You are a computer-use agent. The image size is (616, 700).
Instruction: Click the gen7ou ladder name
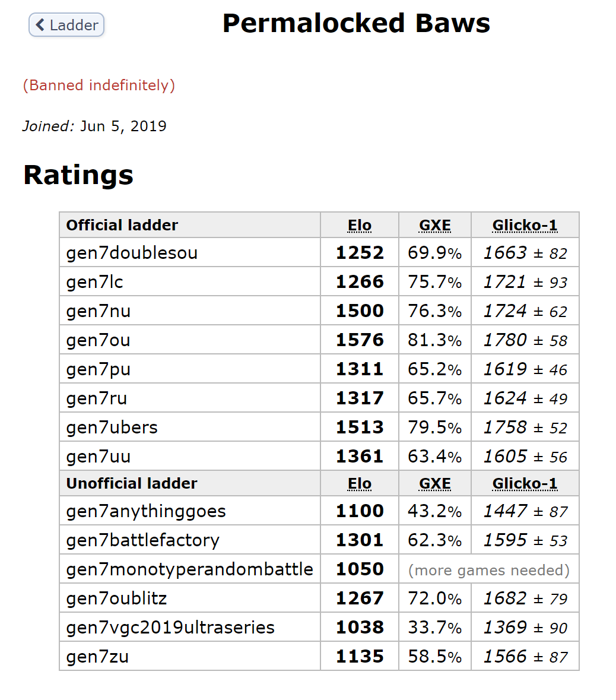tap(98, 340)
